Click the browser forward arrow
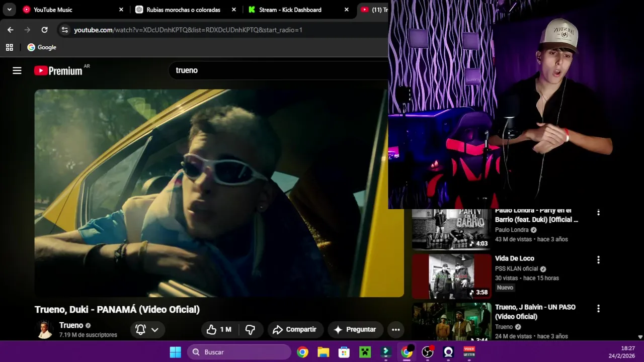The height and width of the screenshot is (362, 644). tap(27, 30)
